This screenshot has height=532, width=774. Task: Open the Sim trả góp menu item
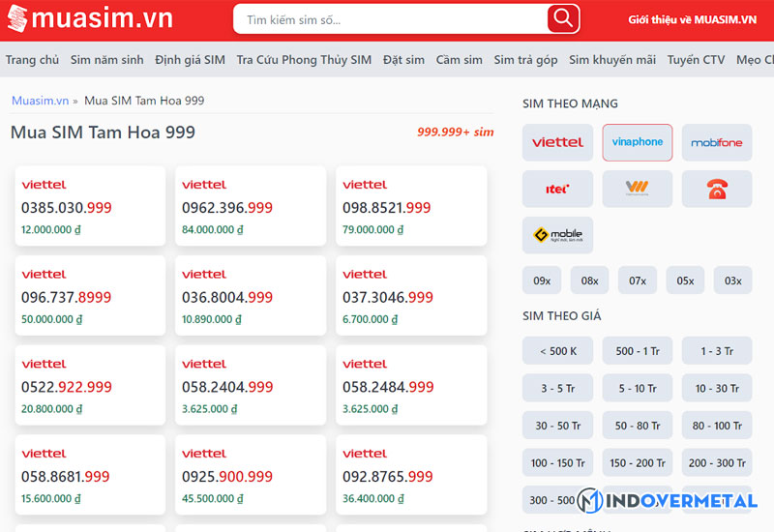pos(525,60)
